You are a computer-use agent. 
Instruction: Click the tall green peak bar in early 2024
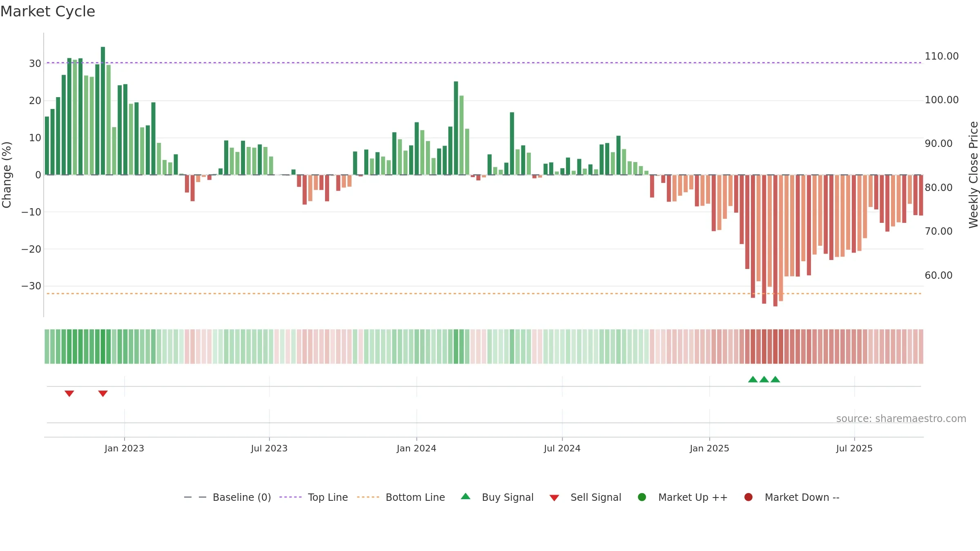tap(456, 128)
